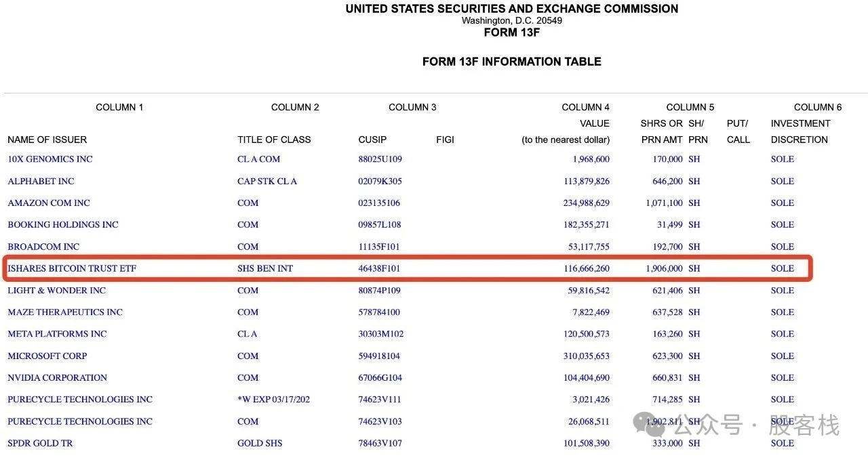Click the CUSIP column header
Viewport: 868px width, 460px height.
[372, 140]
